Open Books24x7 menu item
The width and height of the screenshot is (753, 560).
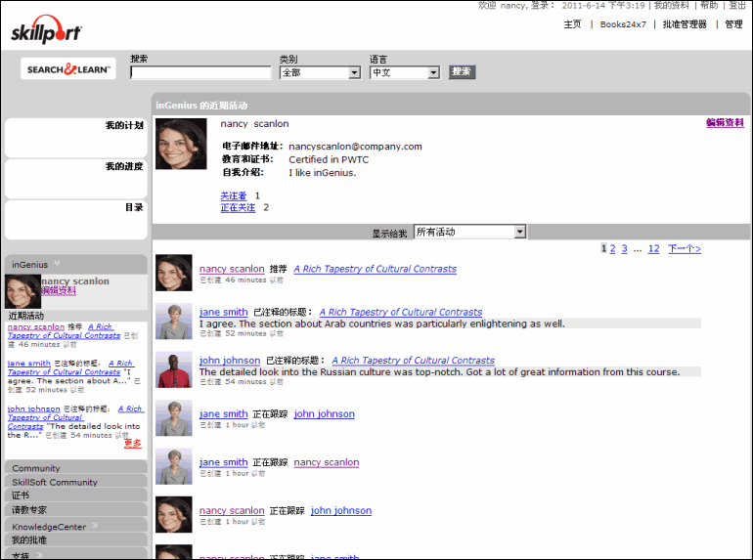click(623, 24)
